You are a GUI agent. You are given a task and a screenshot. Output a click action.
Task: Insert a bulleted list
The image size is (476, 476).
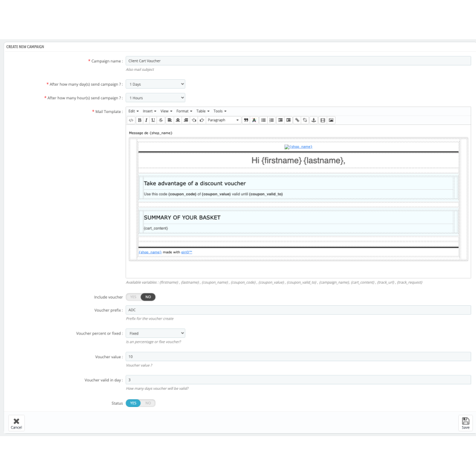pyautogui.click(x=264, y=120)
